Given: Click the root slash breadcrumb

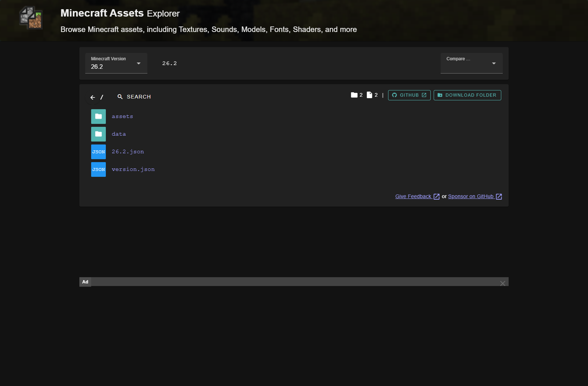Looking at the screenshot, I should (102, 97).
